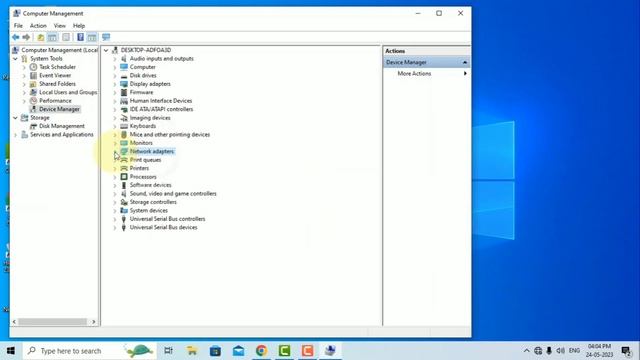Expand Audio inputs and outputs node

(x=115, y=59)
